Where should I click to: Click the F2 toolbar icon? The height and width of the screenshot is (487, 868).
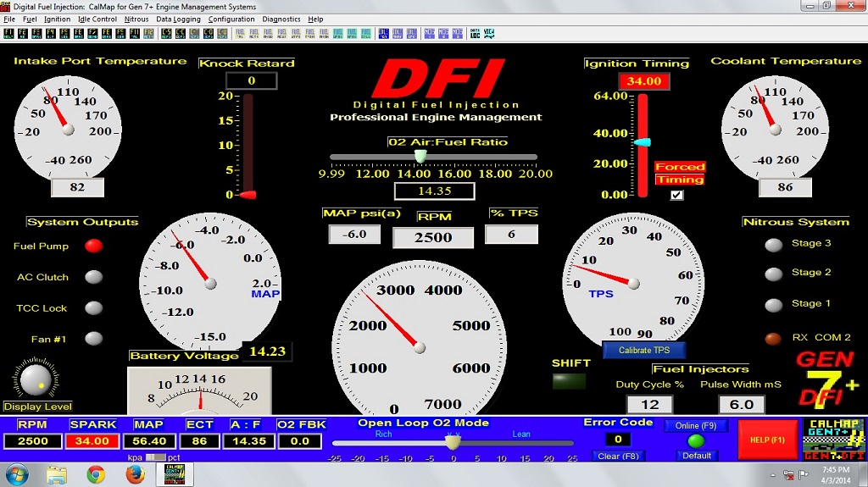coord(22,34)
